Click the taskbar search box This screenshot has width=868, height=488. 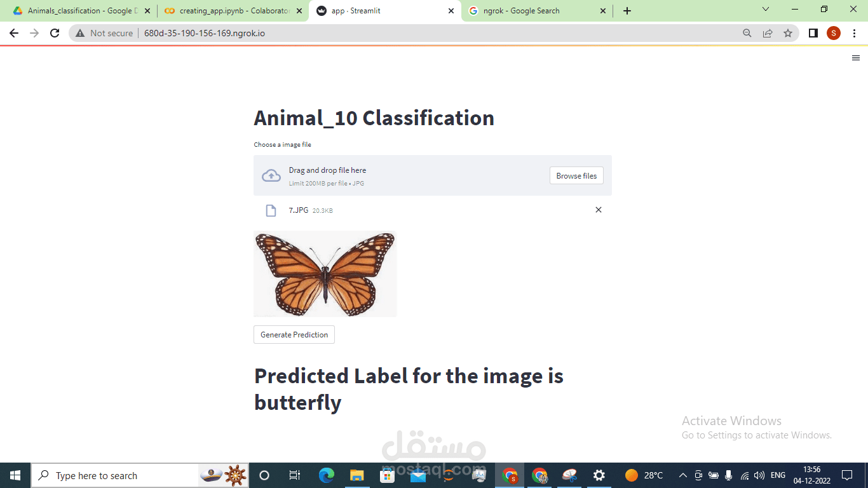pos(140,475)
